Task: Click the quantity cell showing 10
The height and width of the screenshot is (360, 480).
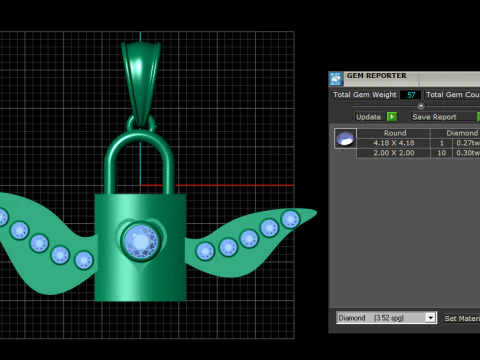Action: pos(441,153)
